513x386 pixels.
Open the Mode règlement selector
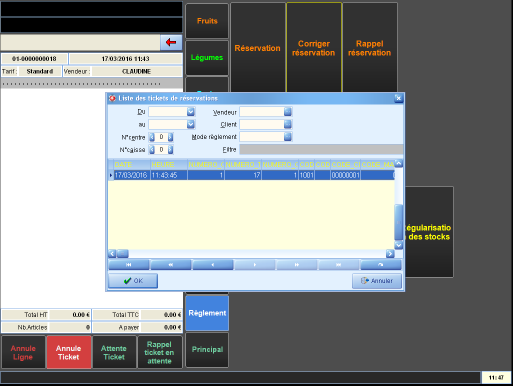(288, 137)
